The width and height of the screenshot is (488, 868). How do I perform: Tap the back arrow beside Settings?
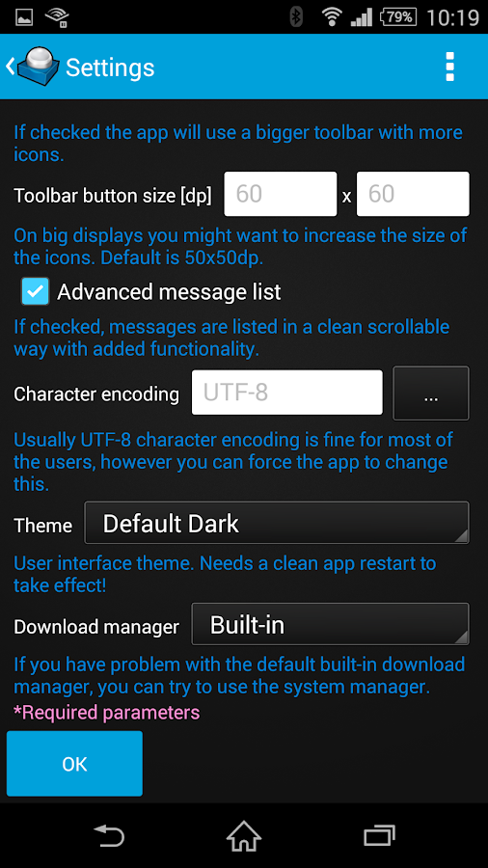click(x=10, y=66)
